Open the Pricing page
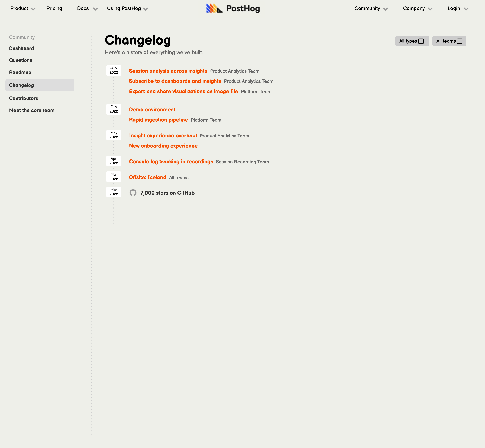This screenshot has height=448, width=485. tap(54, 8)
